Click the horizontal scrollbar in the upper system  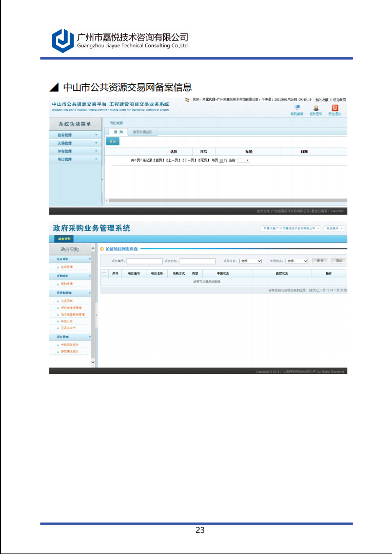(228, 200)
